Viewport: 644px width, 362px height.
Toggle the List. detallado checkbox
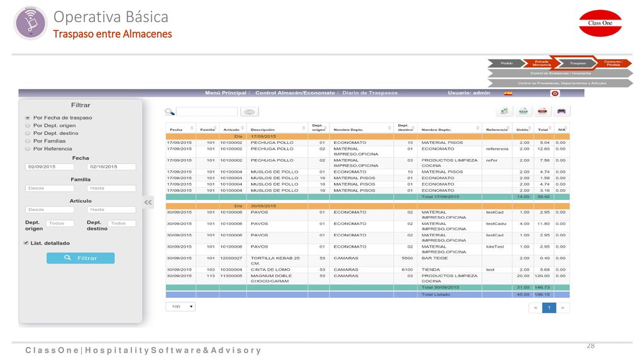26,243
